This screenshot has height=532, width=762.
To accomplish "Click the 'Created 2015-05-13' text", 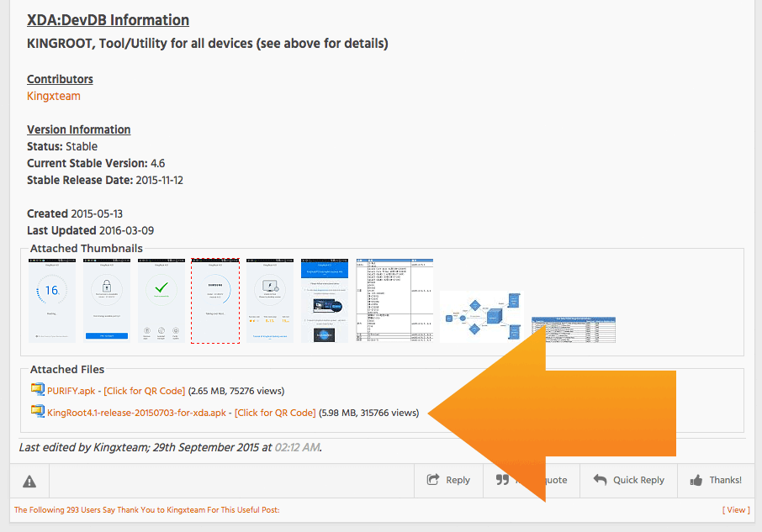I will point(75,213).
